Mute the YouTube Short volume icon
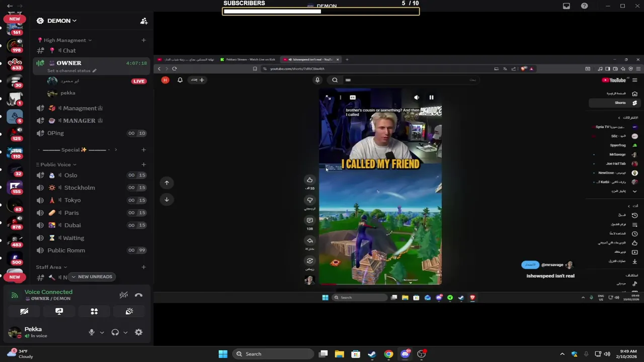The image size is (644, 362). pyautogui.click(x=417, y=98)
